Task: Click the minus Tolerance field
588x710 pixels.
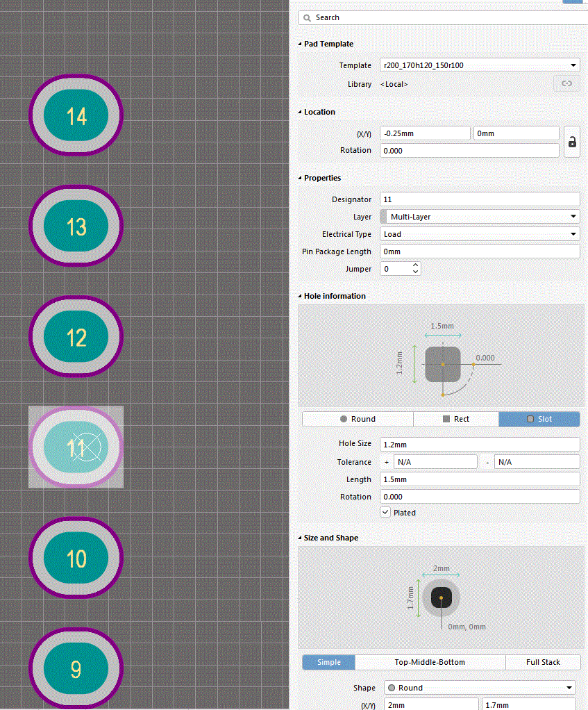Action: point(537,462)
